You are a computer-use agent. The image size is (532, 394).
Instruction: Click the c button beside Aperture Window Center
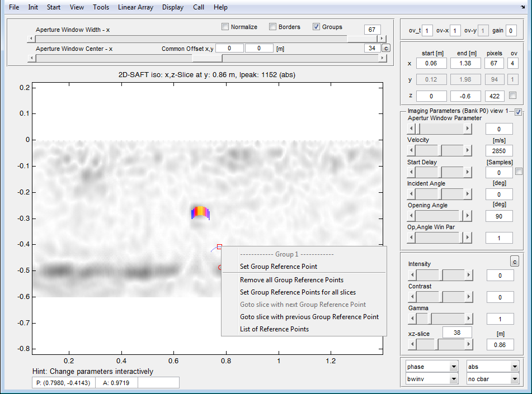(x=386, y=48)
